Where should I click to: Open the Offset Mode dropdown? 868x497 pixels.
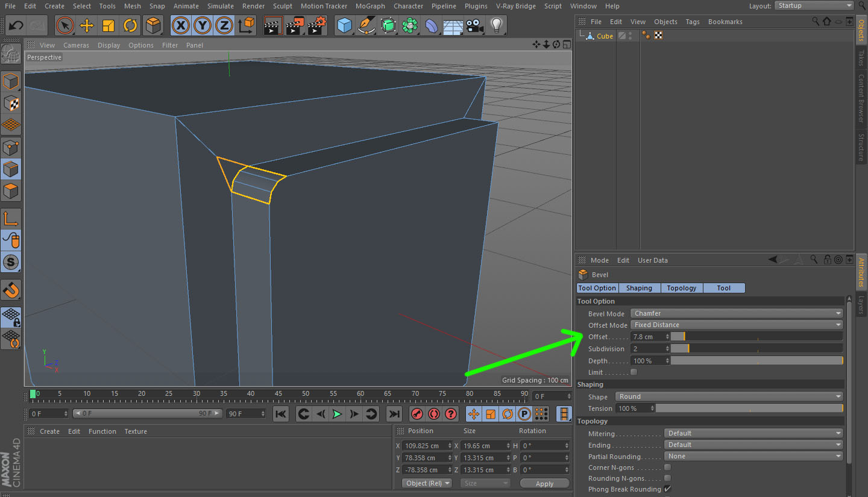tap(736, 325)
